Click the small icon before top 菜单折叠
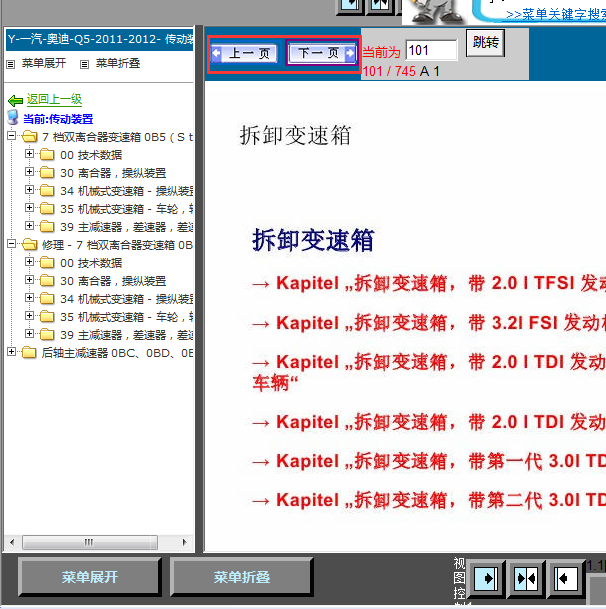The width and height of the screenshot is (606, 609). 84,64
